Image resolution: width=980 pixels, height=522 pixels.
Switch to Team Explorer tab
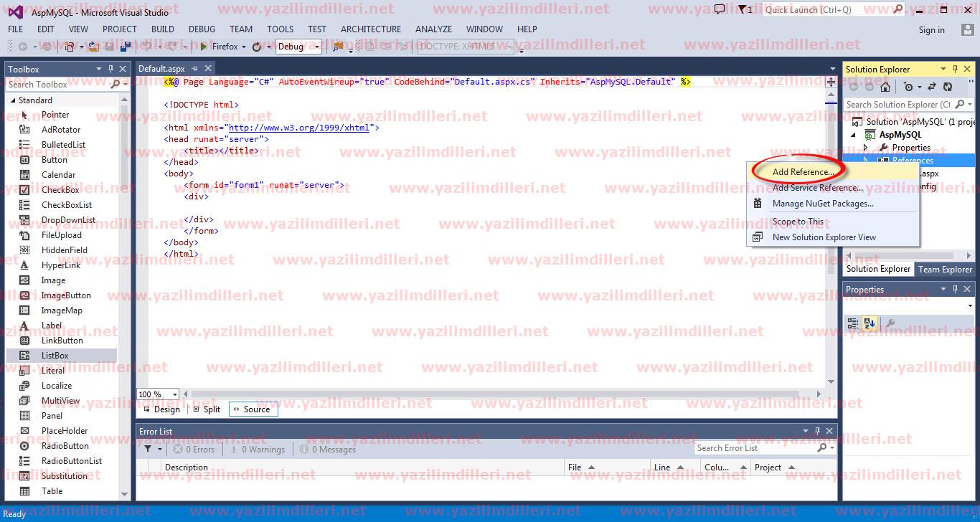[x=945, y=270]
